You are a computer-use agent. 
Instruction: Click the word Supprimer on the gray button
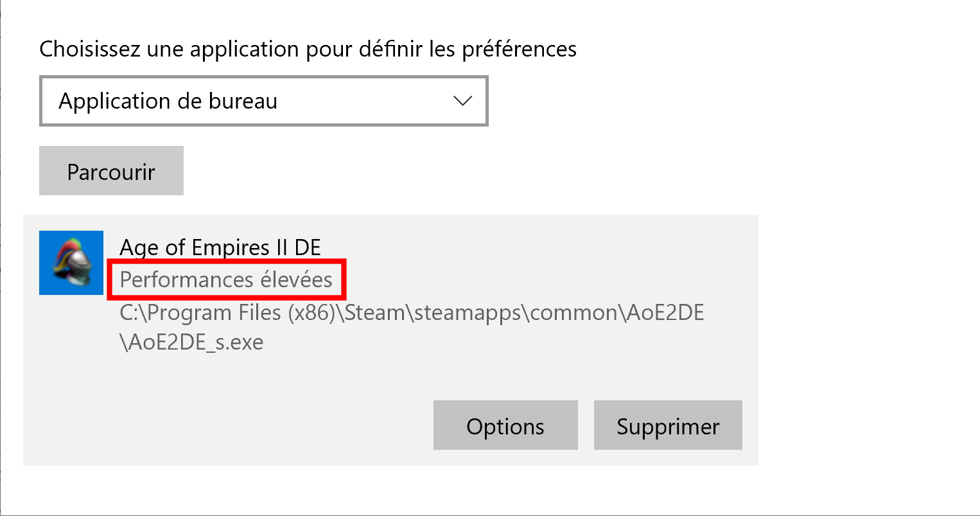668,426
